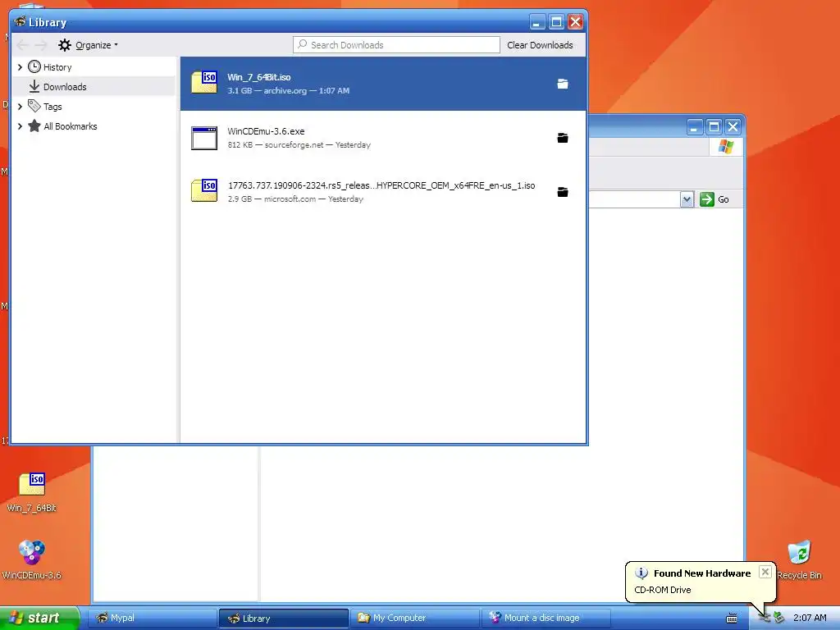This screenshot has width=840, height=630.
Task: Open containing folder for Win_7_64Bit.iso
Action: point(562,84)
